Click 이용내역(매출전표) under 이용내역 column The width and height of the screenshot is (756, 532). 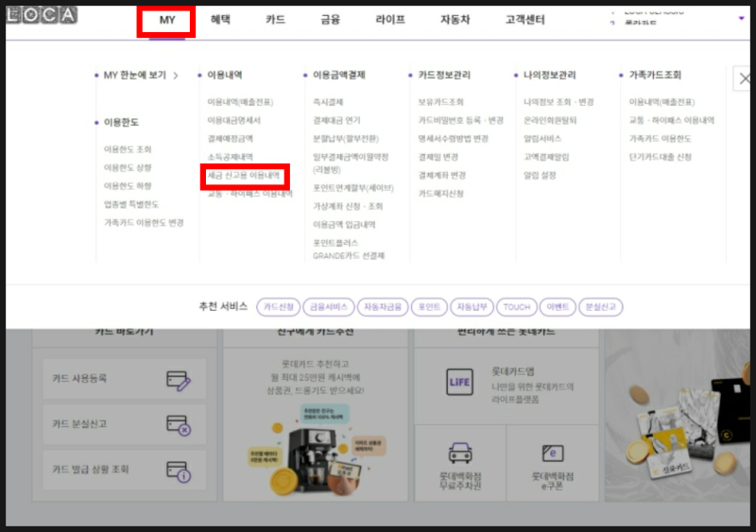pos(240,102)
